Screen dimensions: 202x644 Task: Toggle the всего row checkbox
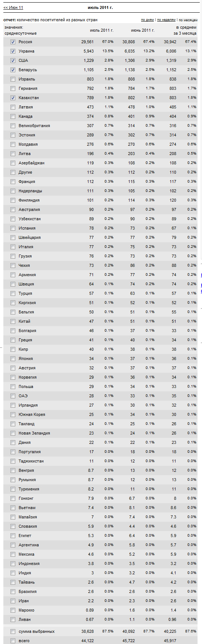click(13, 641)
